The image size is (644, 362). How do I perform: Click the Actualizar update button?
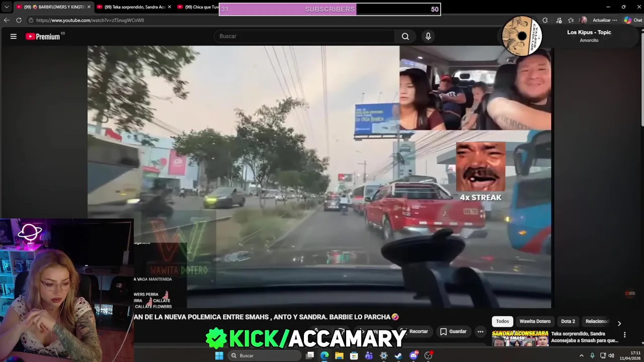click(x=601, y=20)
